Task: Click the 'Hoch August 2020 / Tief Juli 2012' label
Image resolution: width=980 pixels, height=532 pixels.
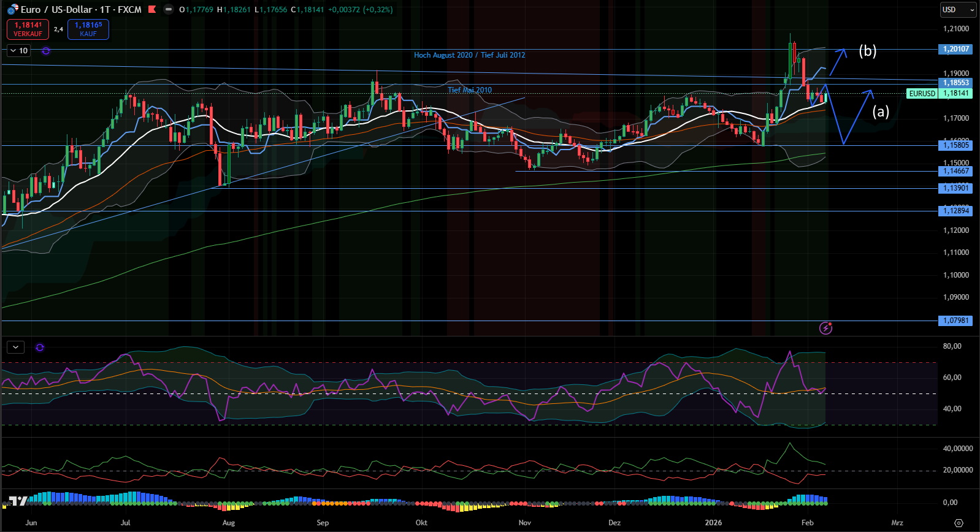Action: [x=469, y=55]
